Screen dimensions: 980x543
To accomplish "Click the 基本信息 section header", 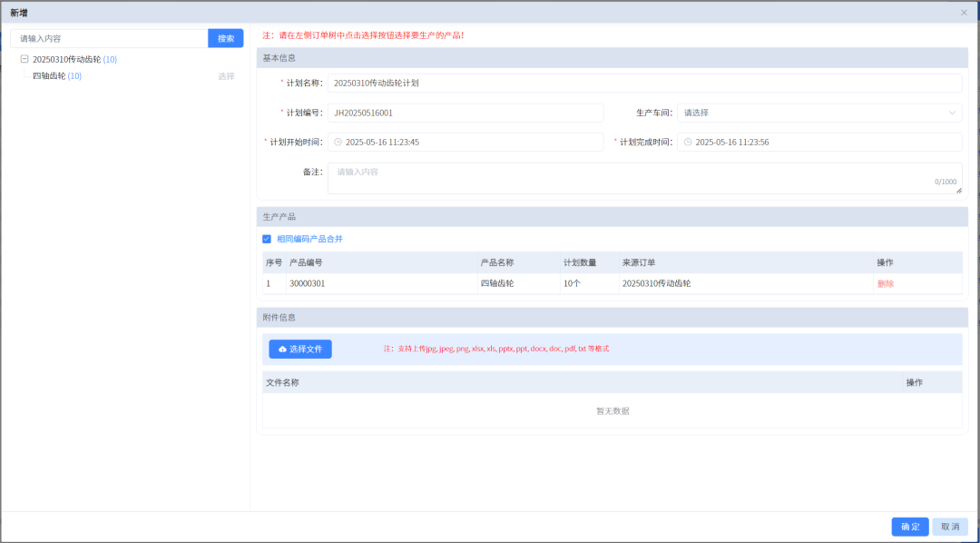I will pyautogui.click(x=612, y=57).
